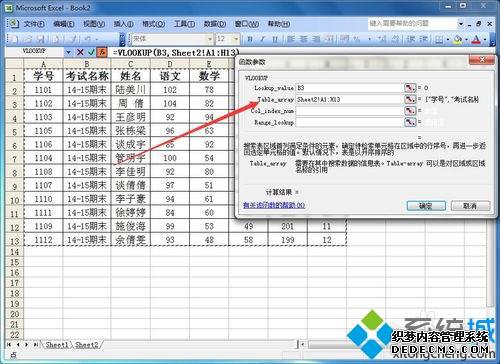Image resolution: width=500 pixels, height=364 pixels.
Task: Open the Name Box function dropdown
Action: click(x=68, y=52)
